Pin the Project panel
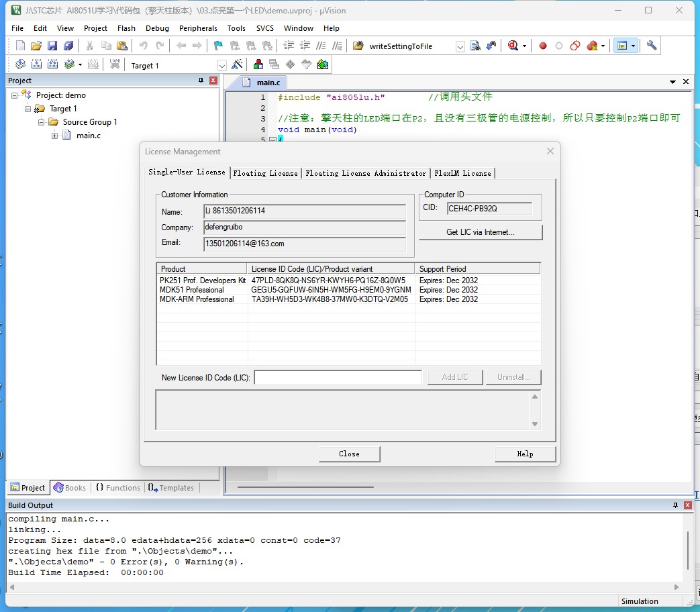Image resolution: width=700 pixels, height=612 pixels. coord(201,81)
